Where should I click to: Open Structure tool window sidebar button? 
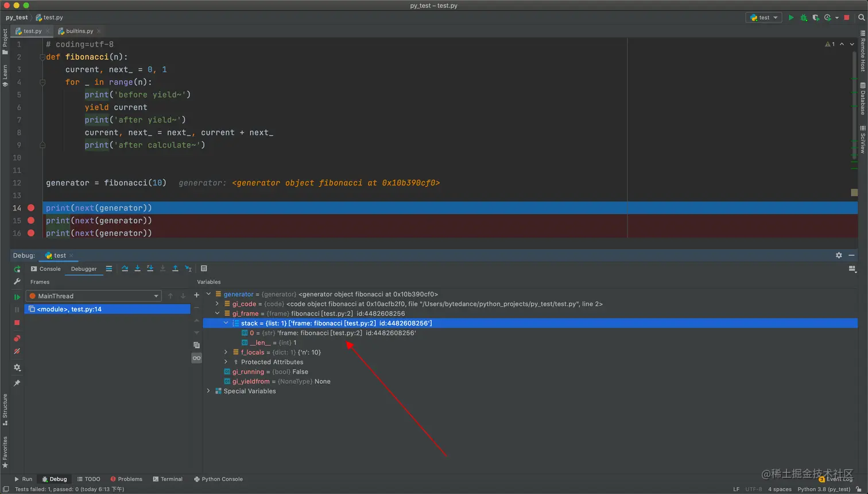click(x=5, y=409)
